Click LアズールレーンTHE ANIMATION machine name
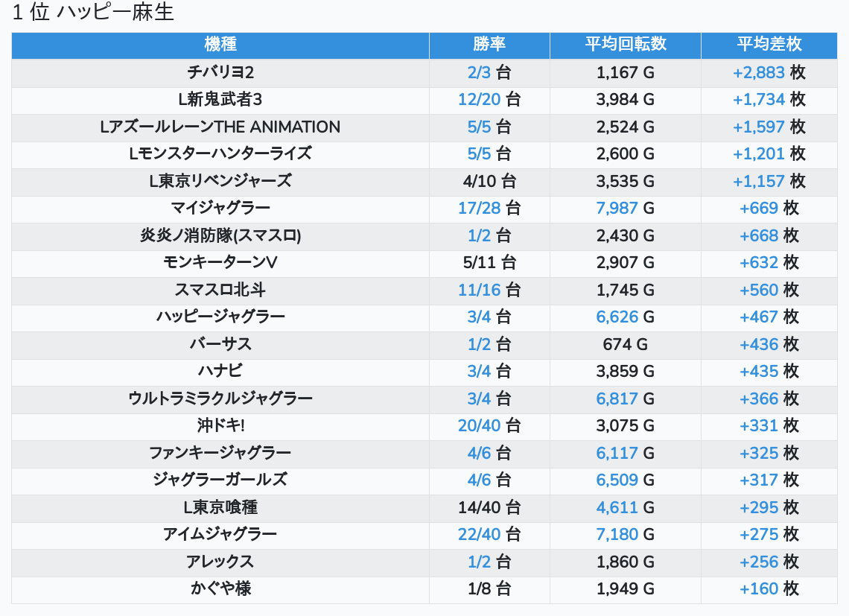The width and height of the screenshot is (849, 616). [220, 127]
